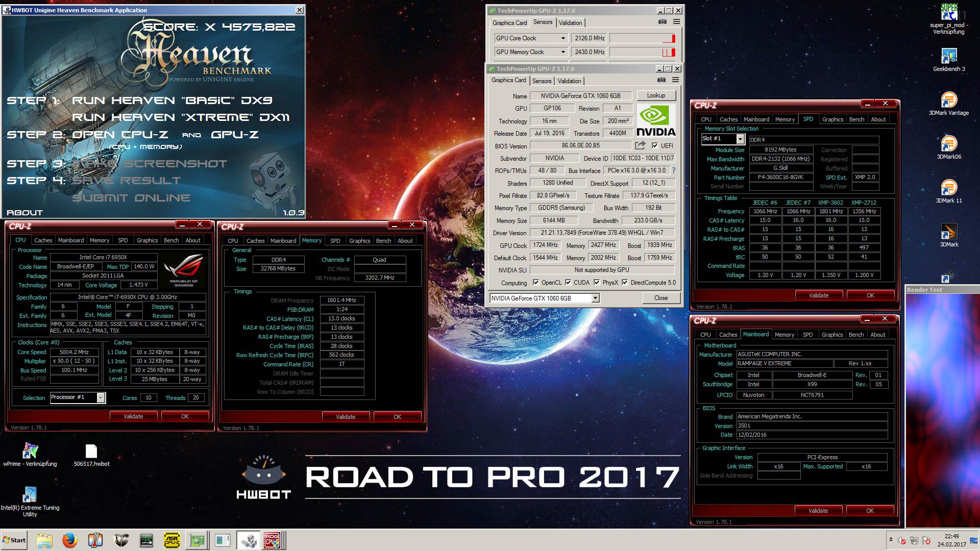980x551 pixels.
Task: Click Validate in CPU-Z processor window
Action: pos(133,416)
